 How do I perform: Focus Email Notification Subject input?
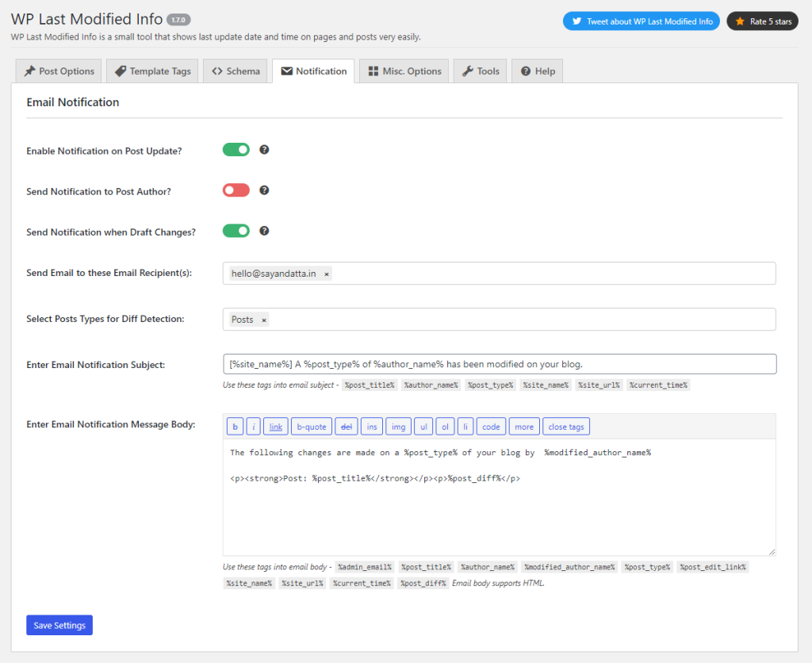point(500,364)
